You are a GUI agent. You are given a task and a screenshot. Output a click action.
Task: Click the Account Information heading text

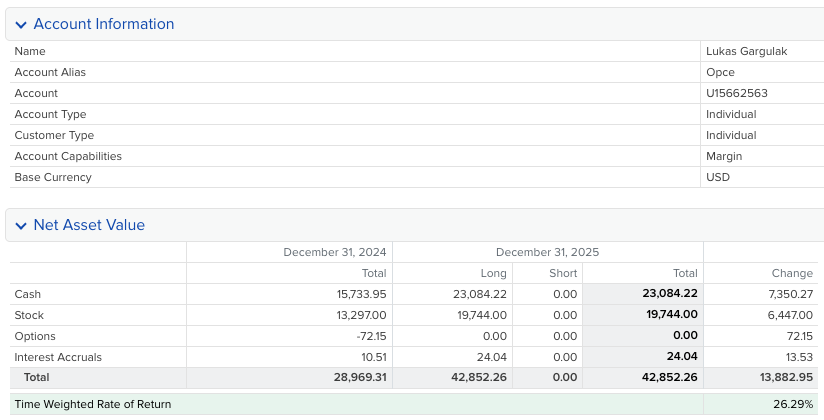[x=103, y=24]
